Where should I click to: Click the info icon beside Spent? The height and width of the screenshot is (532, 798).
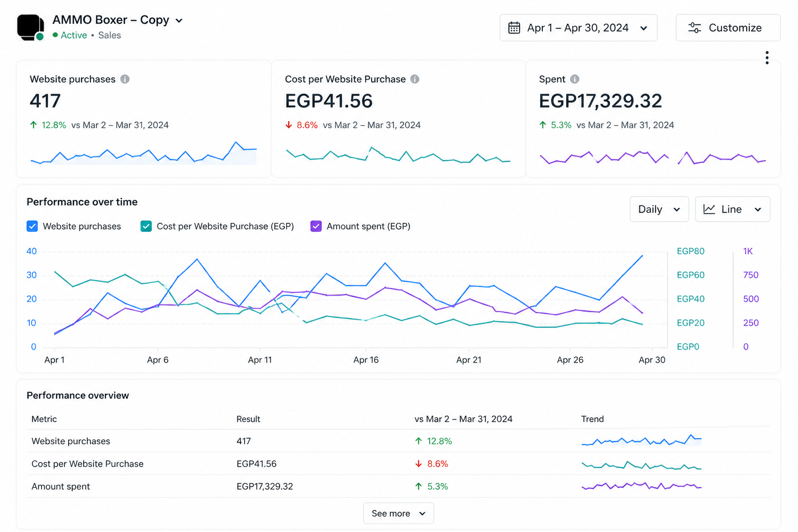point(575,79)
